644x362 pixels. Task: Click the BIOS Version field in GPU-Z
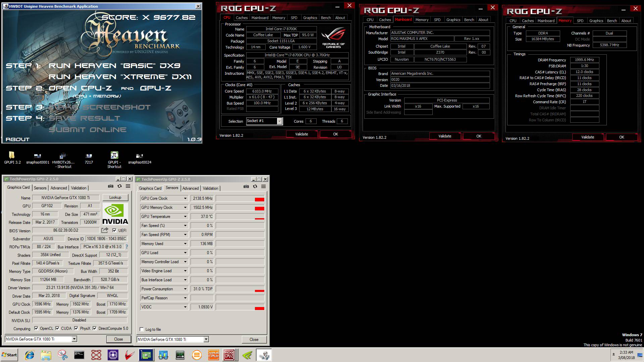point(66,230)
